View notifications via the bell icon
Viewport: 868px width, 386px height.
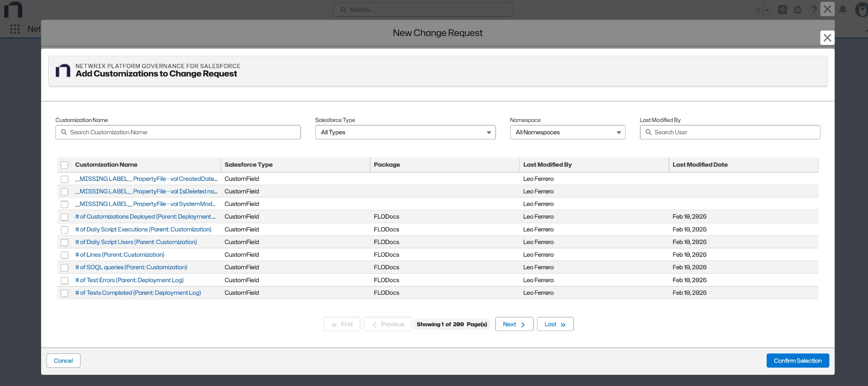pyautogui.click(x=842, y=9)
